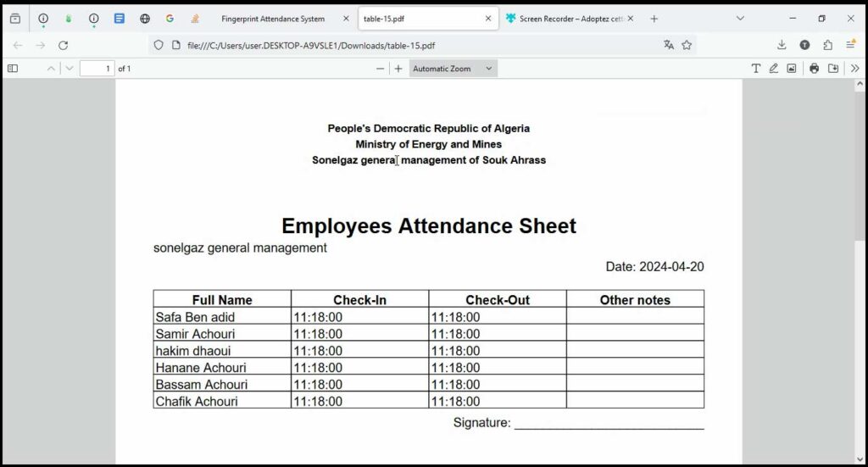Screen dimensions: 868x467
Task: Go forward one page
Action: coord(41,46)
